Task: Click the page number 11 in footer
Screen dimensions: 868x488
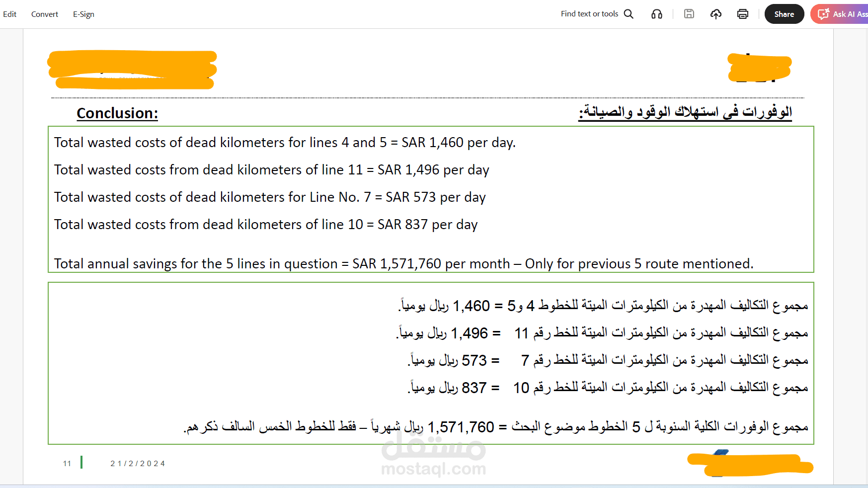Action: [x=67, y=464]
